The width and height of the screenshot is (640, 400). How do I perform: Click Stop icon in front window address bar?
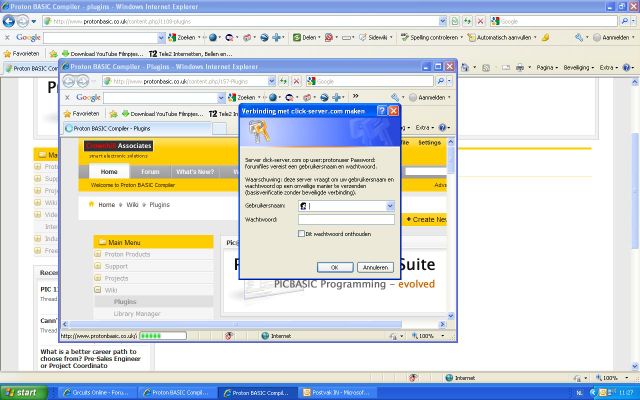click(296, 81)
